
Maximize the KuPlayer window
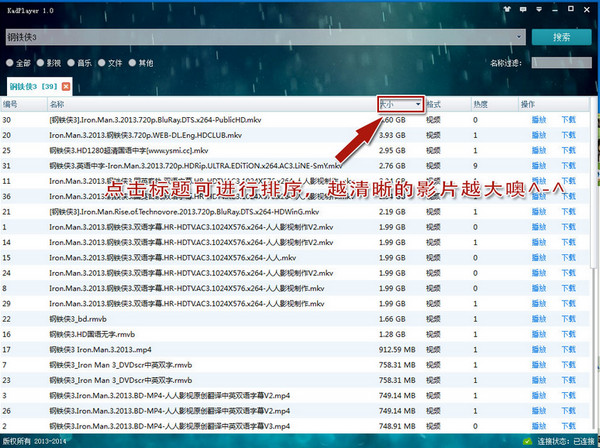569,8
